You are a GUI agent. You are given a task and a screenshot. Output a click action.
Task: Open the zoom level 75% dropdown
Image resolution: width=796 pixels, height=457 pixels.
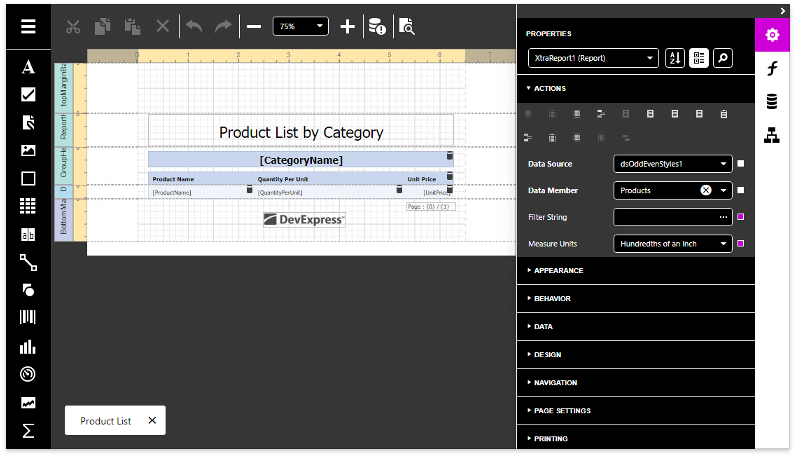(x=301, y=26)
